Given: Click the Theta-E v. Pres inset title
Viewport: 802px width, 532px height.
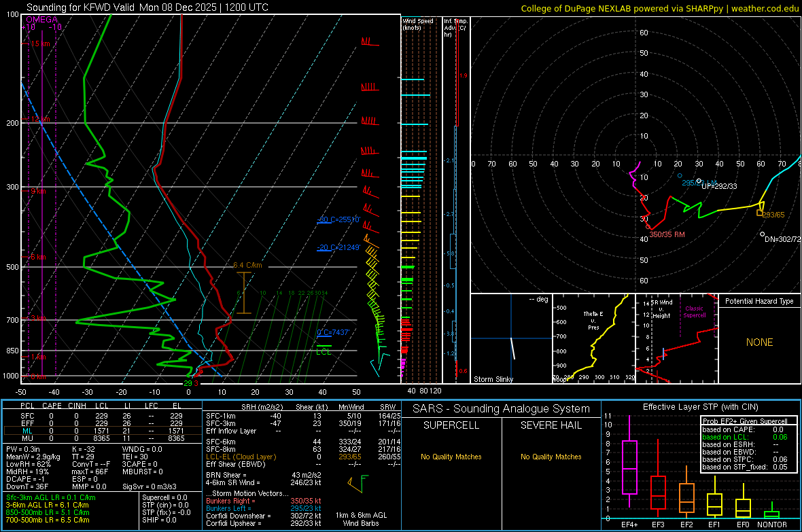Looking at the screenshot, I should 593,320.
